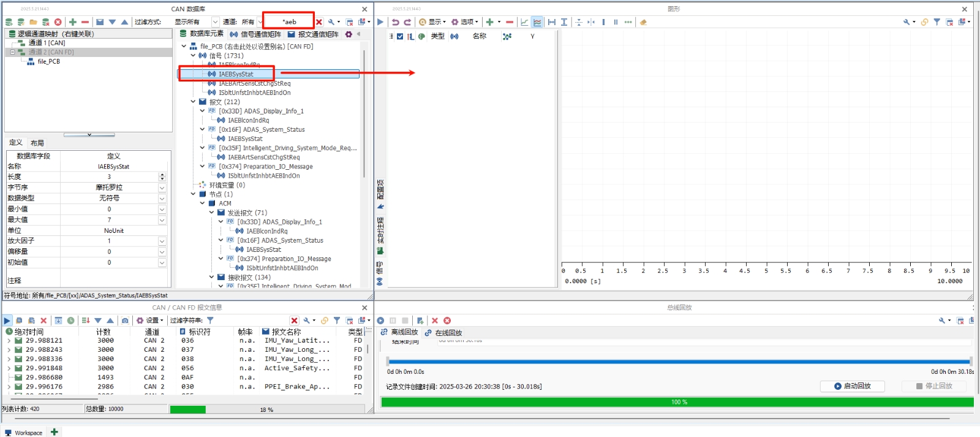Clear the *aeb filter with the red X

tap(319, 22)
